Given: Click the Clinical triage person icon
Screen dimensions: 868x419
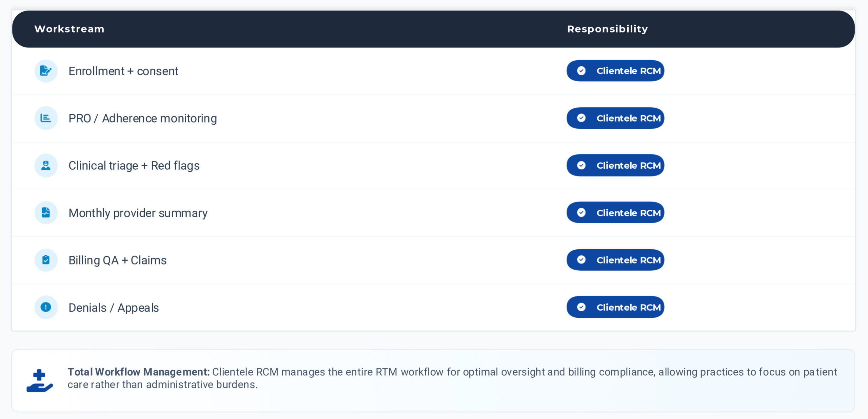Looking at the screenshot, I should [x=46, y=165].
